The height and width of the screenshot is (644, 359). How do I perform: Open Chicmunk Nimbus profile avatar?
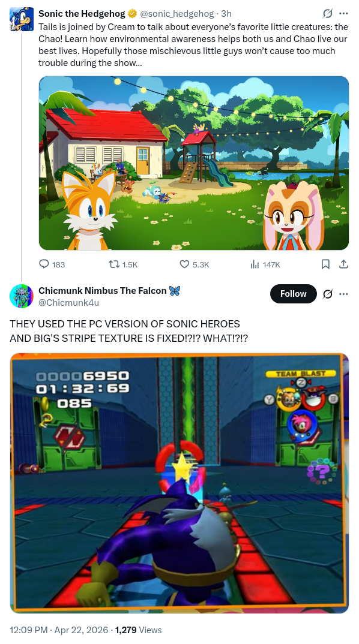pos(22,296)
